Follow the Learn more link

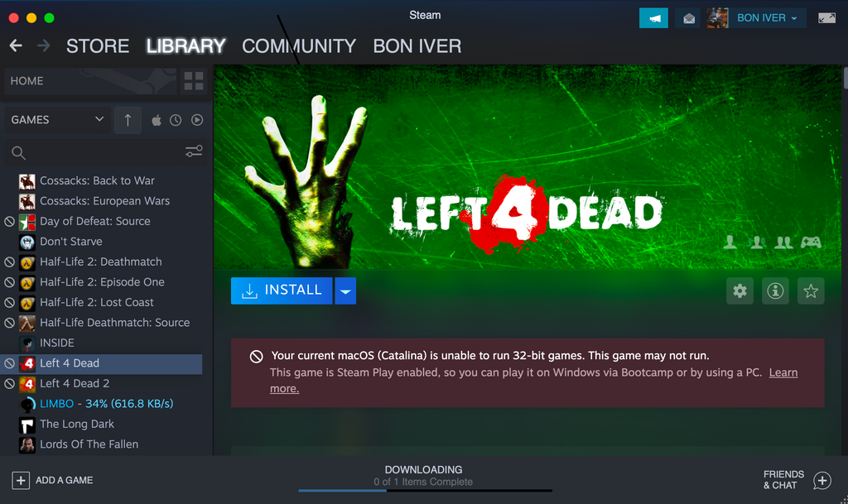tap(783, 372)
